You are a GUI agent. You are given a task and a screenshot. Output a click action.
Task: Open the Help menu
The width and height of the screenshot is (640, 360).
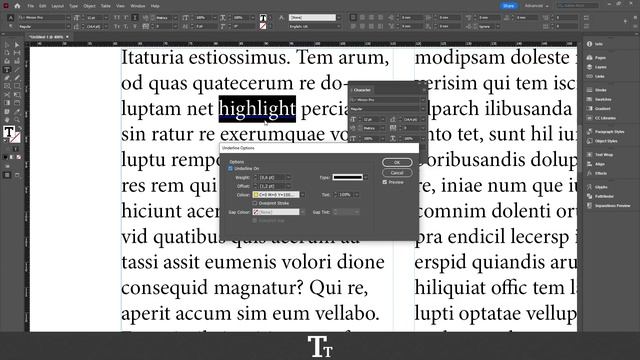coord(155,6)
